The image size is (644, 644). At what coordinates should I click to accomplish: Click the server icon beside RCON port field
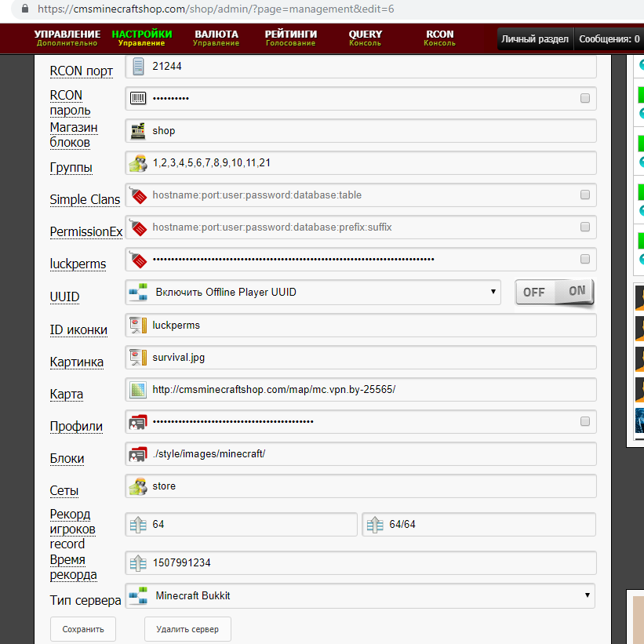[139, 67]
